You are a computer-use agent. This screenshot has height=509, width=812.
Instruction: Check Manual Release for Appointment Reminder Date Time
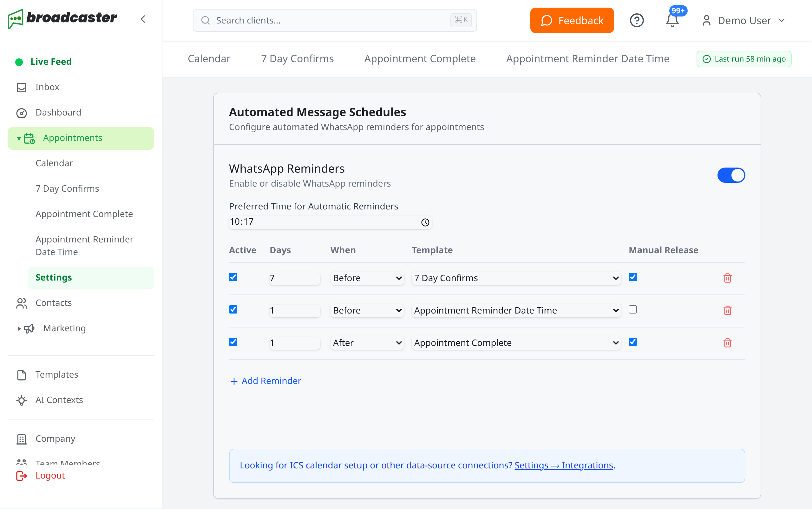tap(633, 309)
